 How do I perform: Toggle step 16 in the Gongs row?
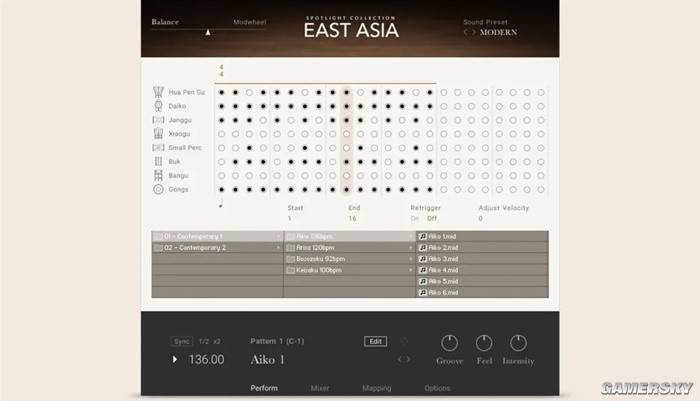point(429,189)
